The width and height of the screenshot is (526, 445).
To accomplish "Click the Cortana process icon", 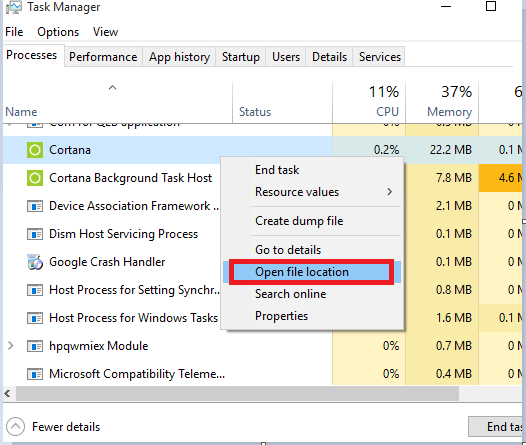I will (35, 150).
